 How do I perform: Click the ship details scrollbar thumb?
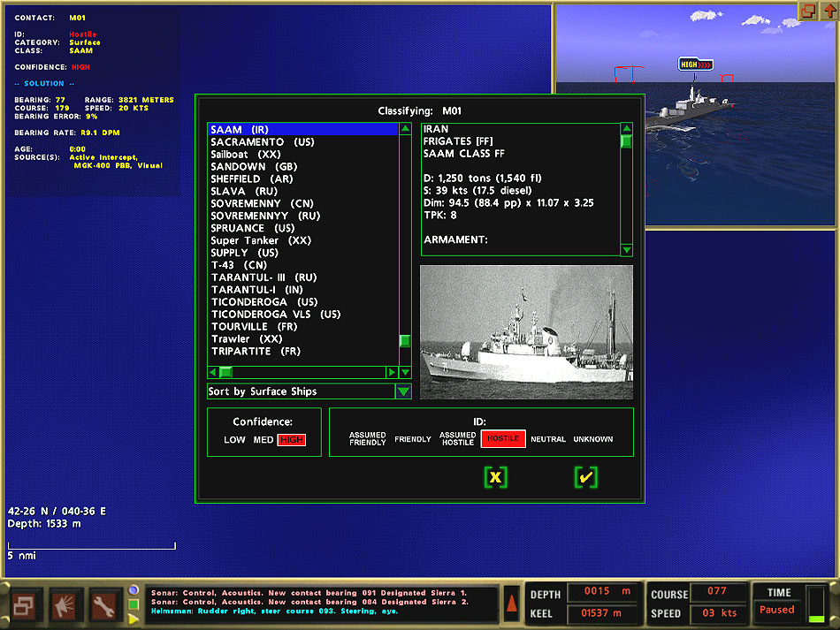coord(626,141)
